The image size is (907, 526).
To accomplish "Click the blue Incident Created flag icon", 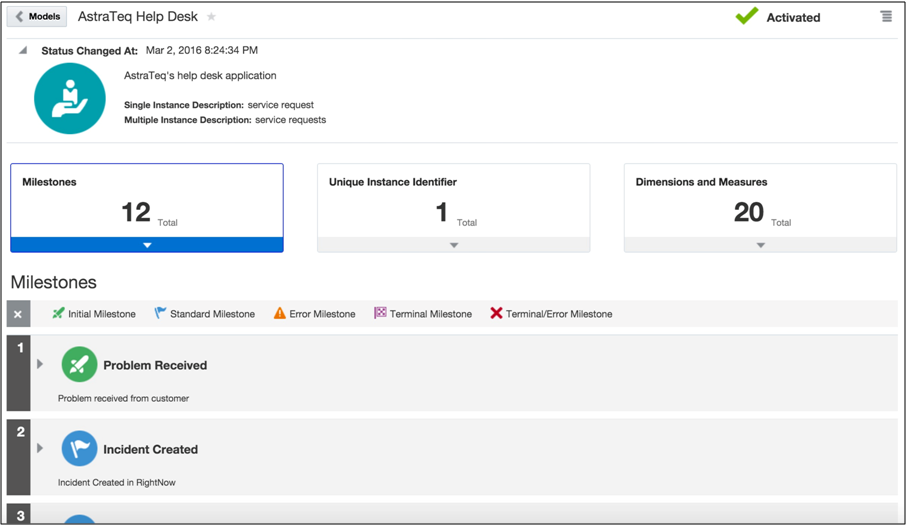I will 79,448.
